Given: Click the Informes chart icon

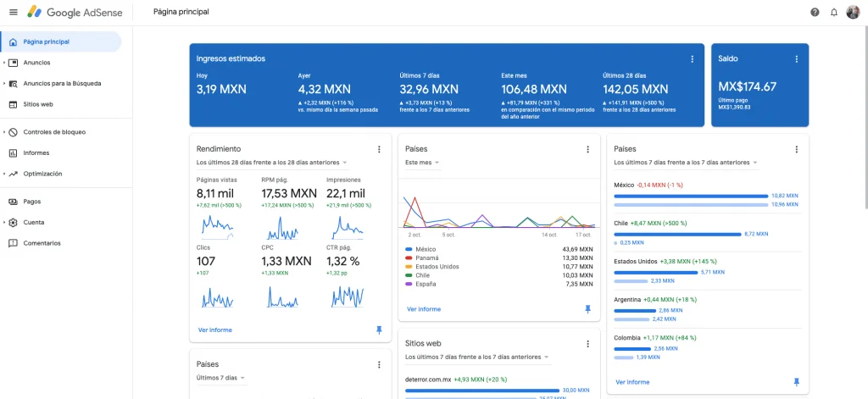Looking at the screenshot, I should [14, 152].
